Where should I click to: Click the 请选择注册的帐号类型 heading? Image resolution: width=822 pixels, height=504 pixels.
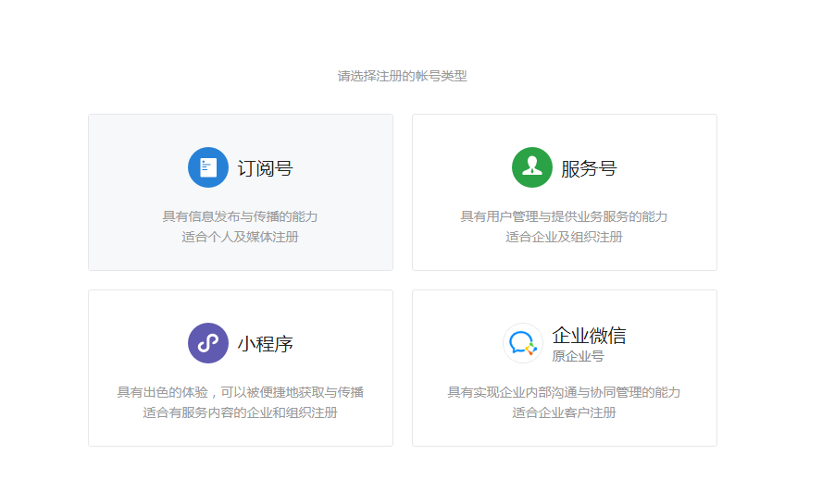tap(402, 76)
